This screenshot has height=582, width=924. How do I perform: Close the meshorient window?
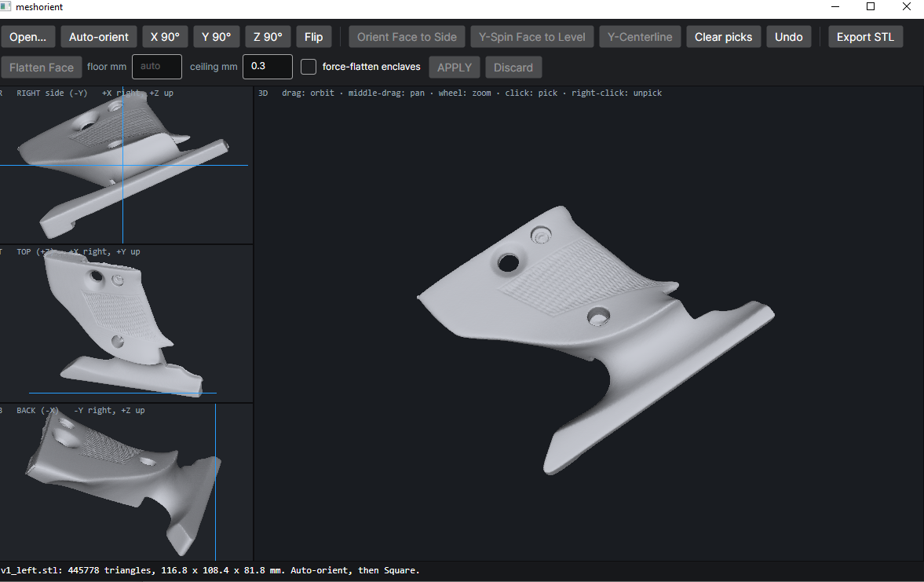(906, 7)
